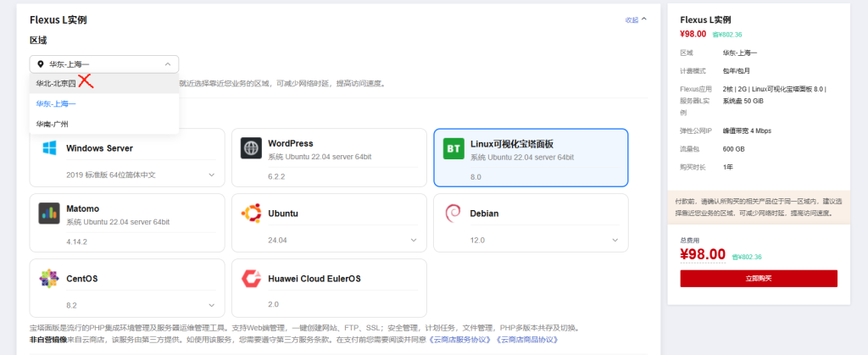Viewport: 868px width, 355px height.
Task: Click the 省¥802.36 savings beside total
Action: (747, 257)
